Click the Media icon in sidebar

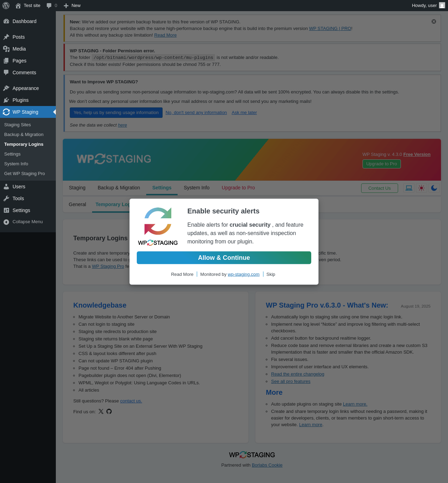coord(6,49)
